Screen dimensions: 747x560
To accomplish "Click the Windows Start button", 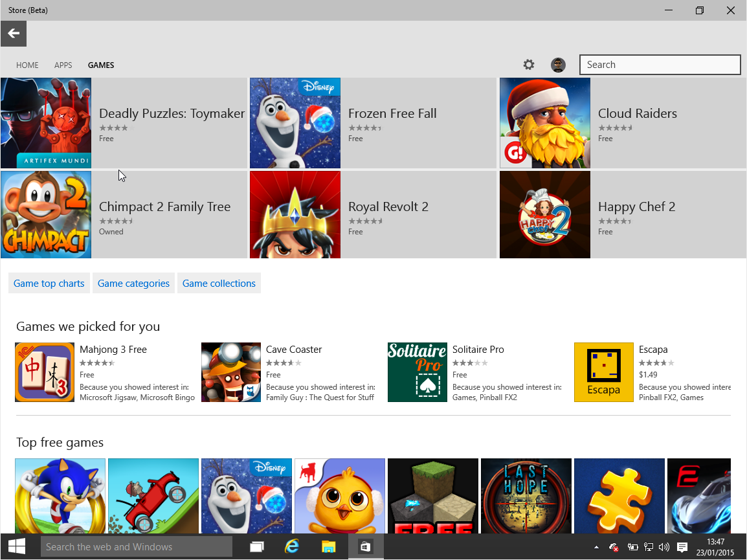I will pos(16,546).
